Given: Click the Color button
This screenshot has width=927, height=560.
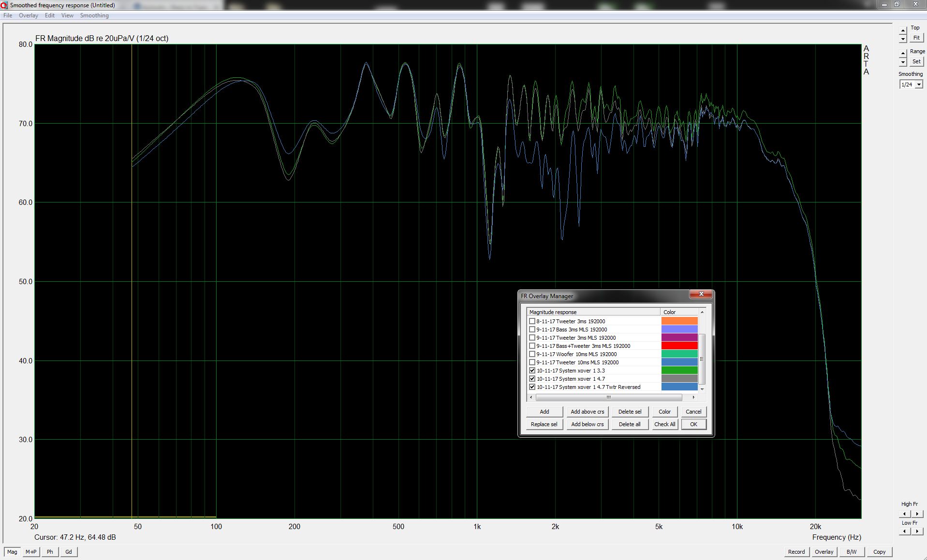Looking at the screenshot, I should point(664,412).
